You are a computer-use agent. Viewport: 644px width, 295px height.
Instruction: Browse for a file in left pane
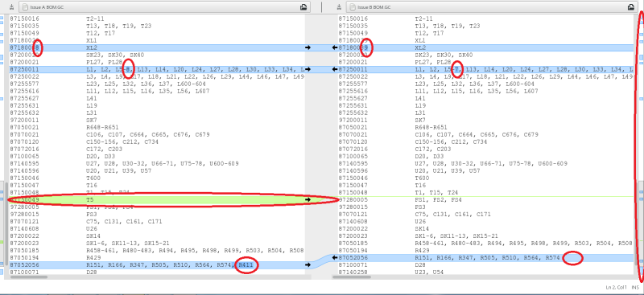pyautogui.click(x=303, y=7)
